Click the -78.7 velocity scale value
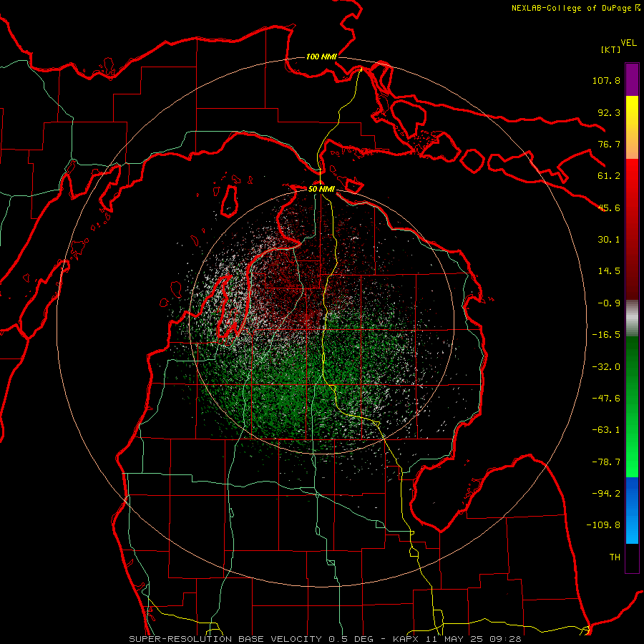644x644 pixels. (606, 462)
